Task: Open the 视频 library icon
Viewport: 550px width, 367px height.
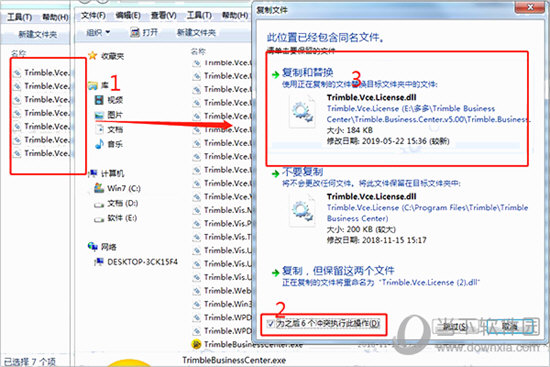Action: click(99, 100)
